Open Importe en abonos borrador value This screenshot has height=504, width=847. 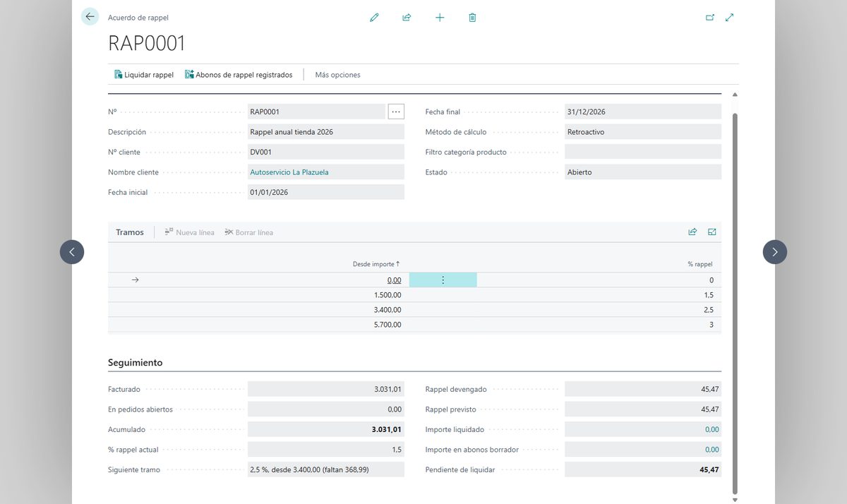coord(711,450)
